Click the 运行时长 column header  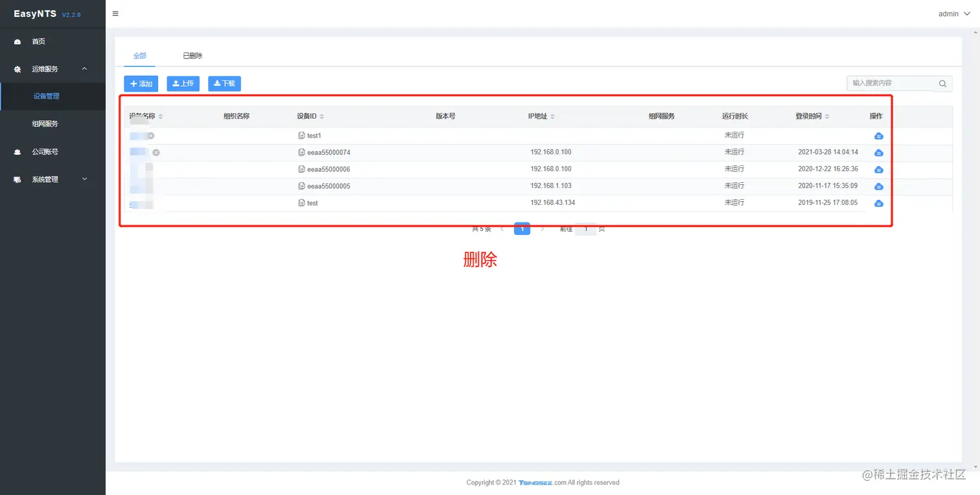pyautogui.click(x=735, y=116)
